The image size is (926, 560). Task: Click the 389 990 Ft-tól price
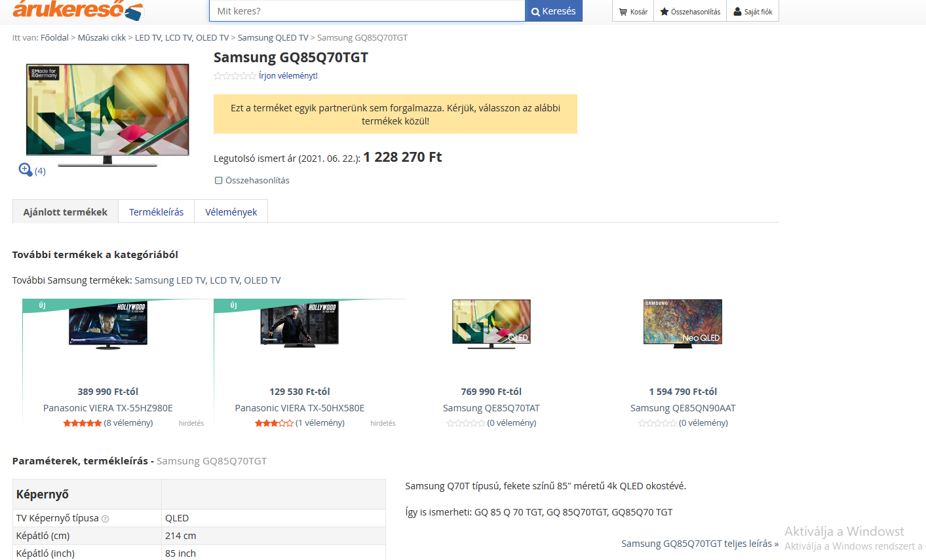[x=108, y=392]
